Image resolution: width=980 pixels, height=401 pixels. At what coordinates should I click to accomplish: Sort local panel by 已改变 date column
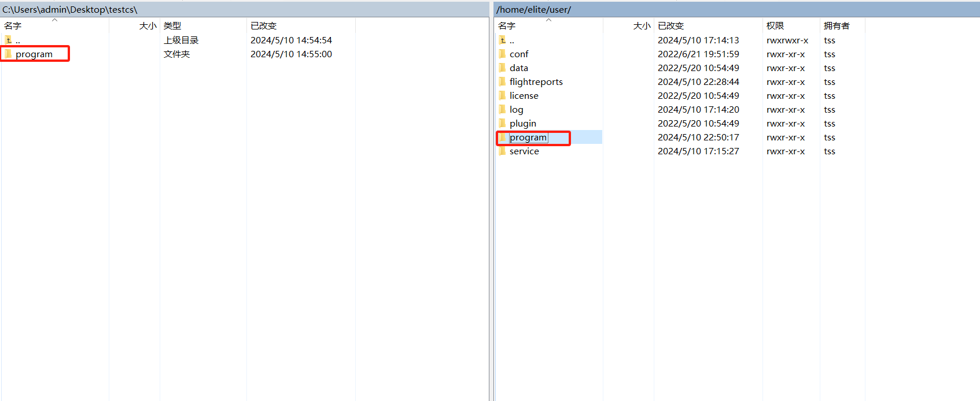pos(264,25)
